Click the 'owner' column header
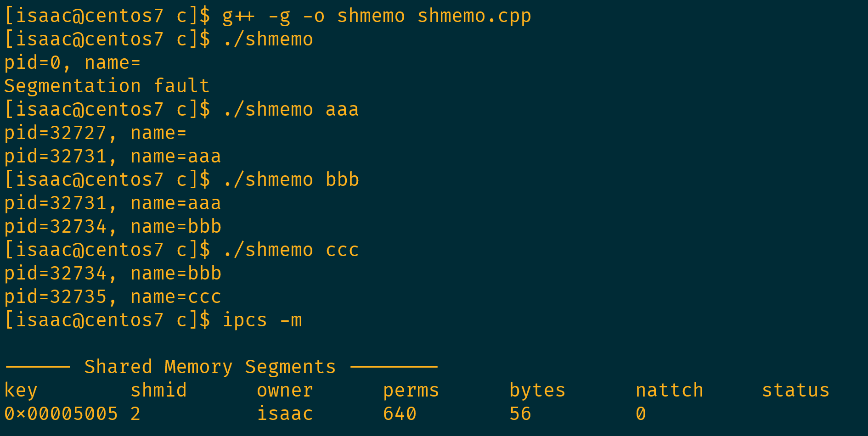Screen dimensions: 868x436 point(285,391)
